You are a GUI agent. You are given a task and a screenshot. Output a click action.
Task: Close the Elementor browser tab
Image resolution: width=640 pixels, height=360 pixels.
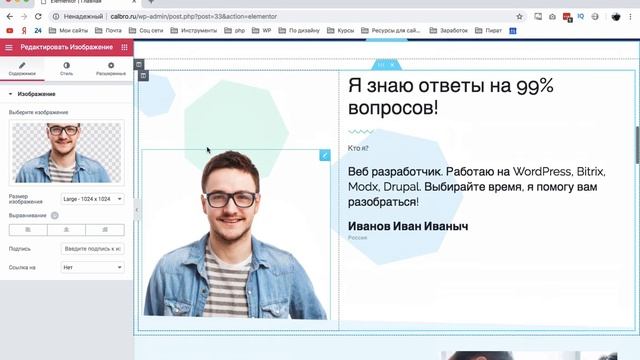tap(134, 2)
